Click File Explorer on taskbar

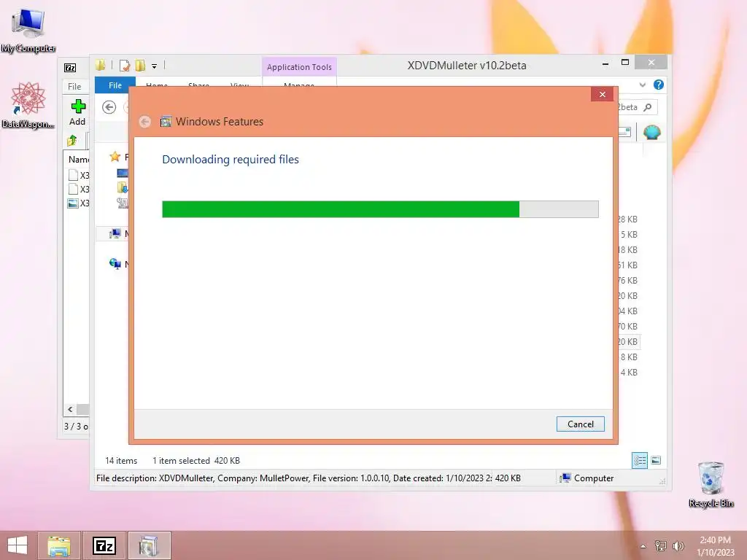59,545
